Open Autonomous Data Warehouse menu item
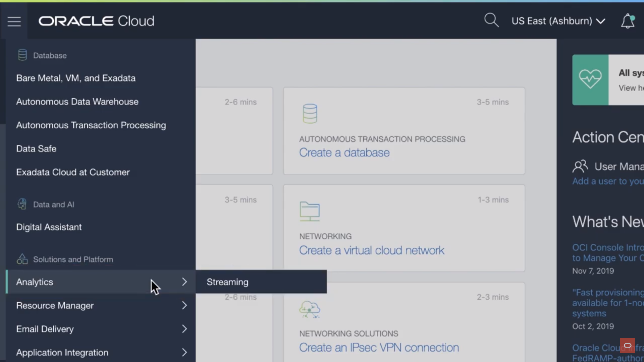644x362 pixels. tap(77, 102)
